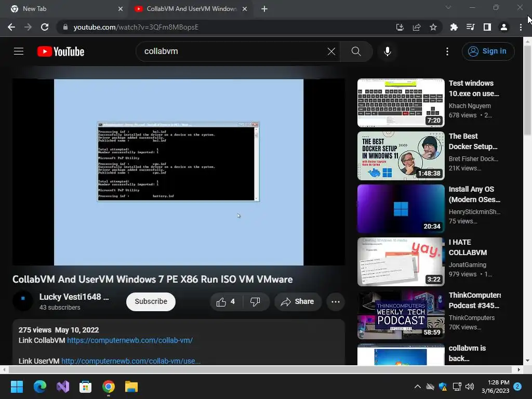This screenshot has width=532, height=399.
Task: Open 'collabvm is back' video title
Action: [x=467, y=353]
